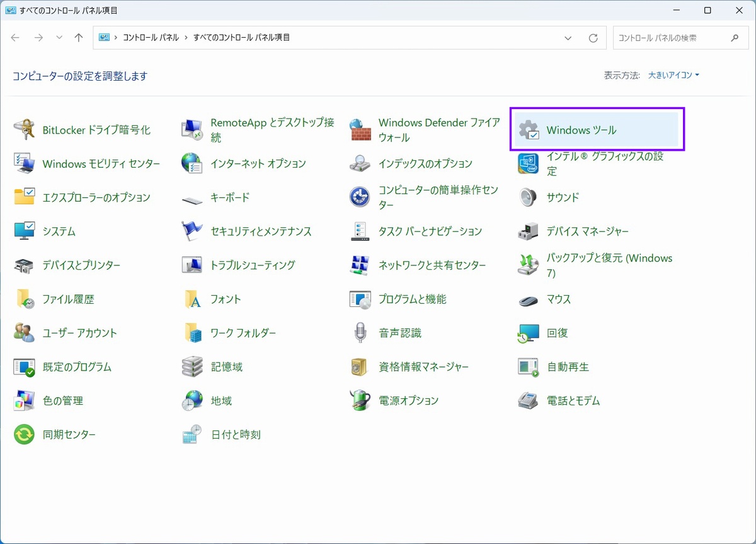This screenshot has width=756, height=544.
Task: Open the システム monitor icon
Action: pyautogui.click(x=24, y=231)
